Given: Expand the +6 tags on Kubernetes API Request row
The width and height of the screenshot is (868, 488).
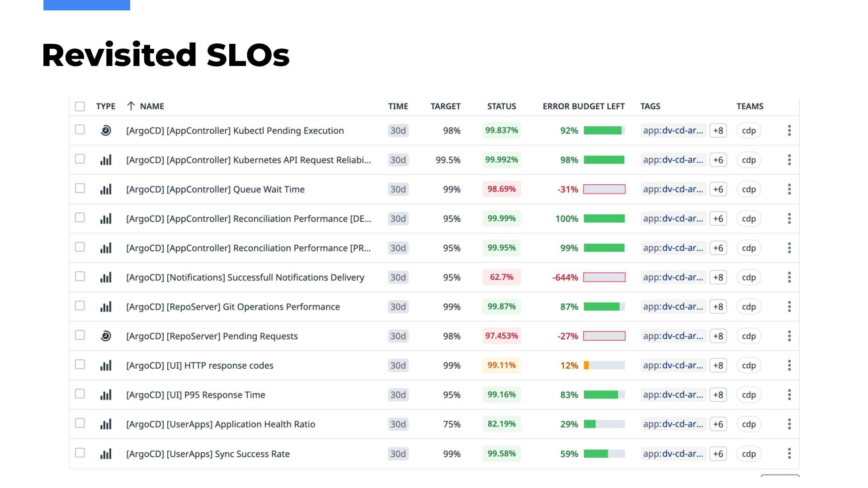Looking at the screenshot, I should [718, 160].
